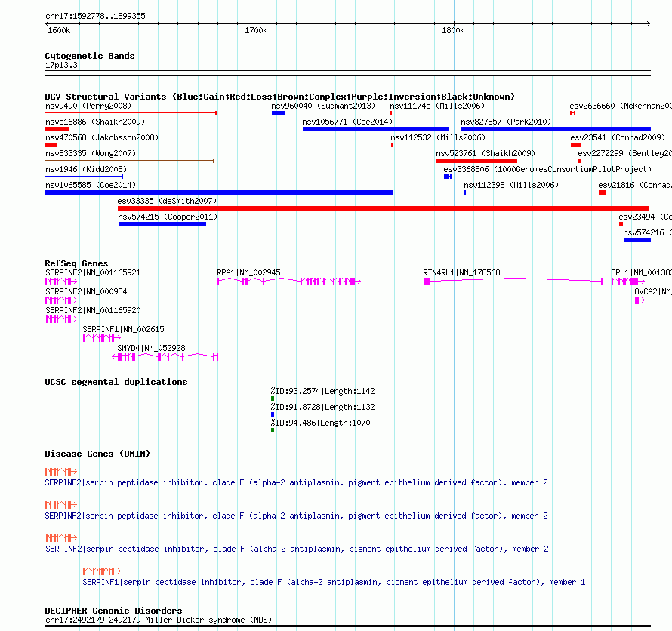
Task: Click the third OMIM SERPINF2 orange glyph
Action: pyautogui.click(x=61, y=538)
